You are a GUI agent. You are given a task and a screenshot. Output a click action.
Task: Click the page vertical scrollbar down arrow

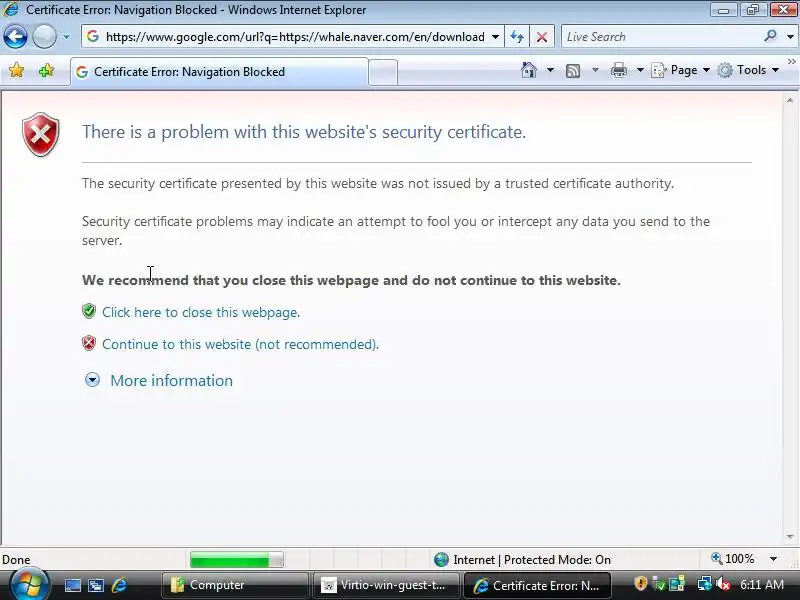click(x=790, y=537)
